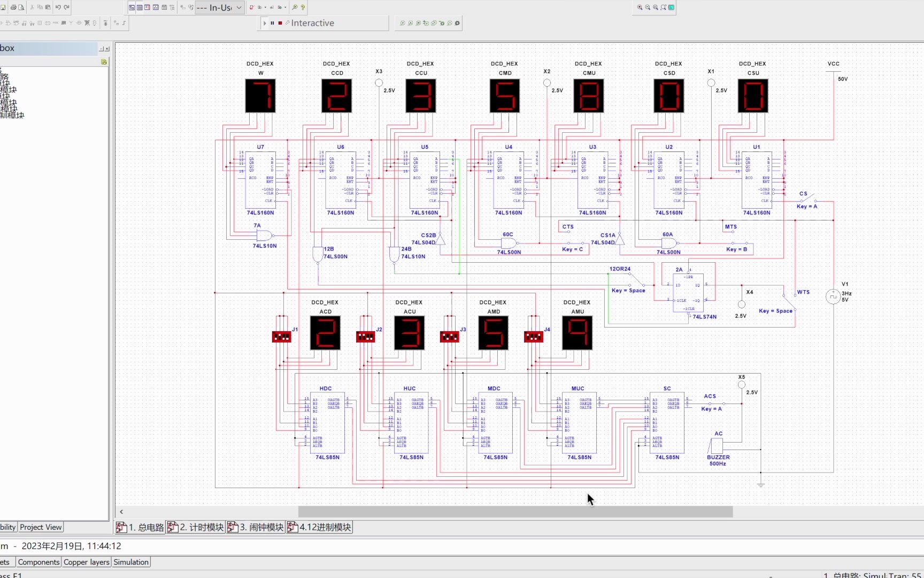Switch to the 3. 闹钟模块 sheet tab

256,527
